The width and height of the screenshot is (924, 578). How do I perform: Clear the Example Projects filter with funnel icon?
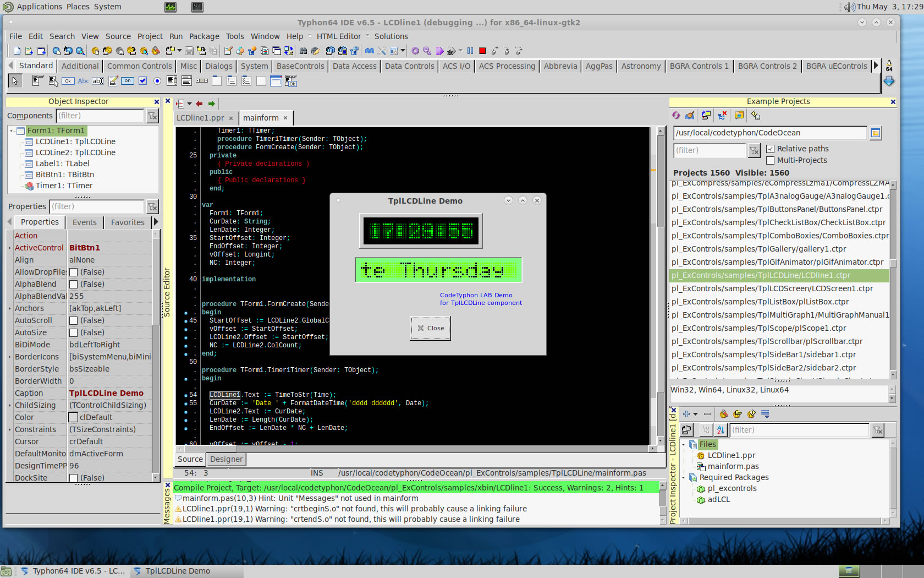point(754,150)
